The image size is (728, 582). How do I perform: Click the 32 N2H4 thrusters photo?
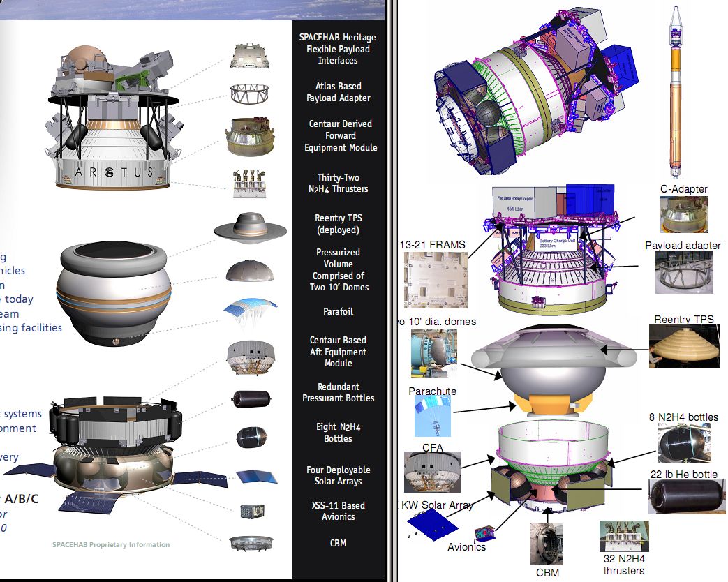(624, 536)
